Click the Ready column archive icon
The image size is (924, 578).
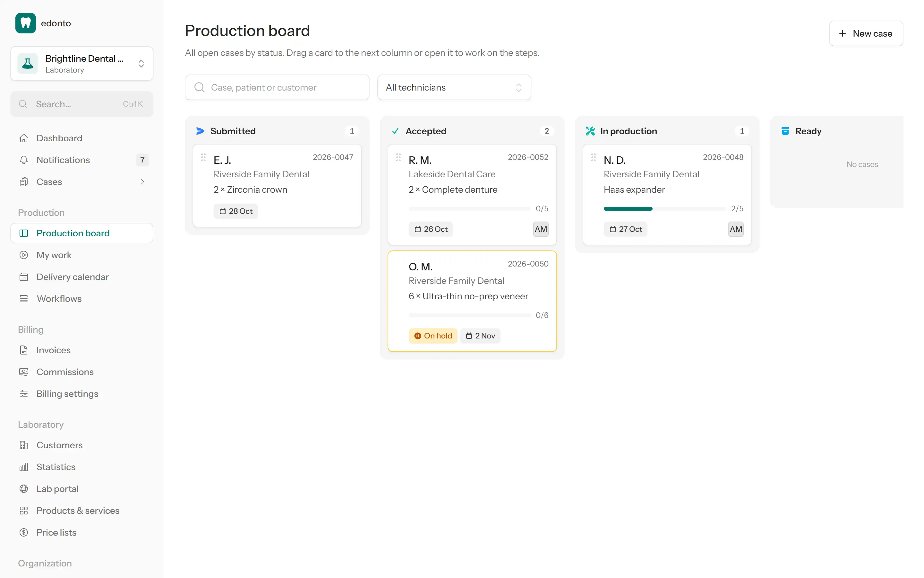785,131
